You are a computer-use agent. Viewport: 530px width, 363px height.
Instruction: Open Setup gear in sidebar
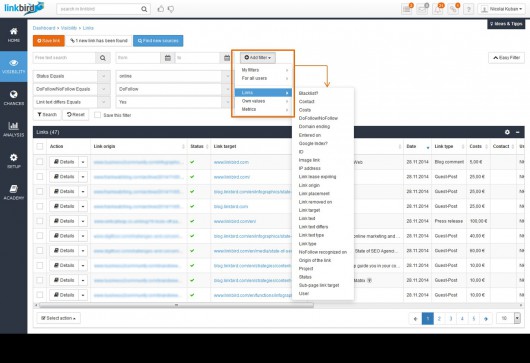click(14, 161)
